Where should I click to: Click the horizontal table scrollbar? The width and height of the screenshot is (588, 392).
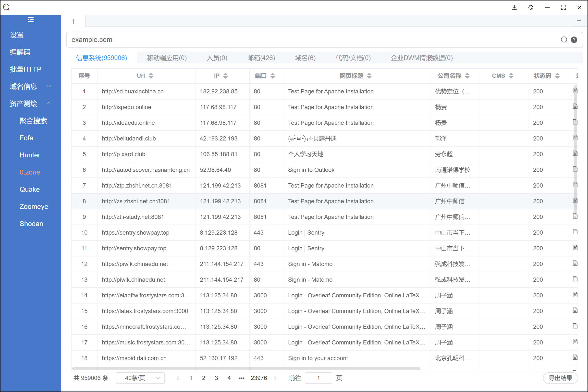tap(246, 368)
